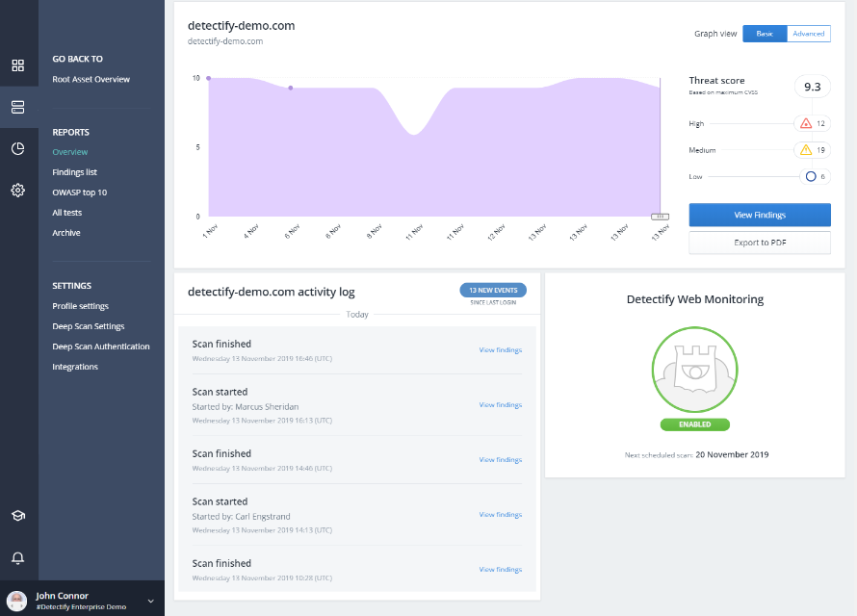Click the high severity warning triangle icon
Image resolution: width=857 pixels, height=616 pixels.
805,123
